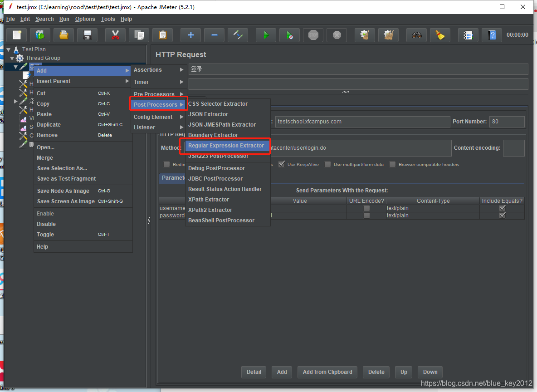Viewport: 537px width, 392px height.
Task: Select Debug PostProcessor from submenu
Action: pos(228,168)
